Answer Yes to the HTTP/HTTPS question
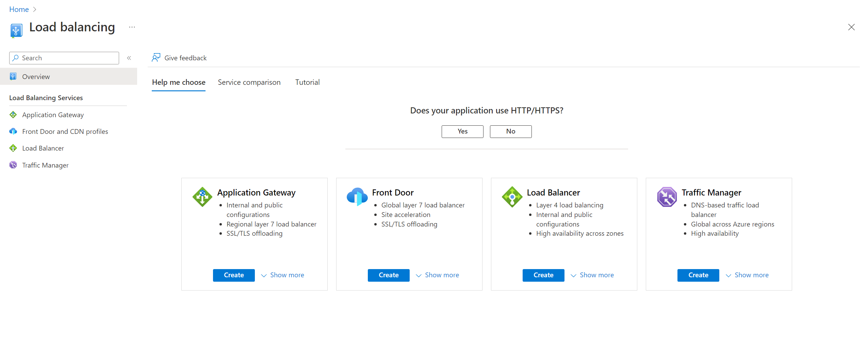 click(462, 131)
